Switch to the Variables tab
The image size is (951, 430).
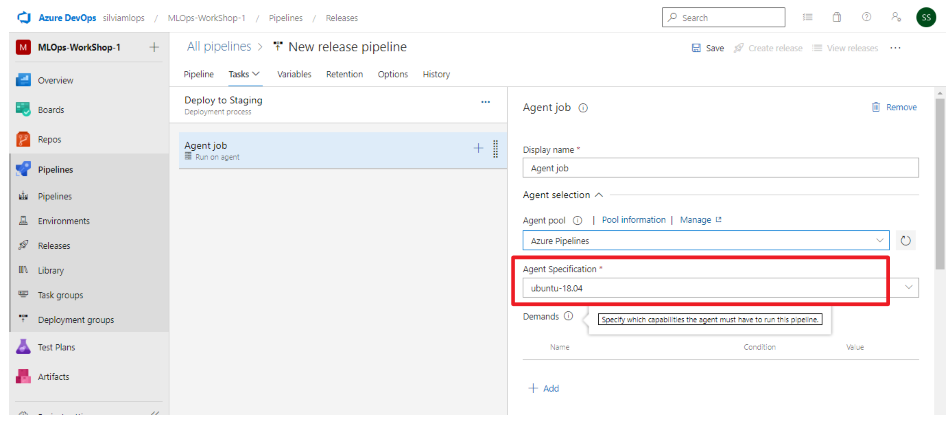(294, 74)
